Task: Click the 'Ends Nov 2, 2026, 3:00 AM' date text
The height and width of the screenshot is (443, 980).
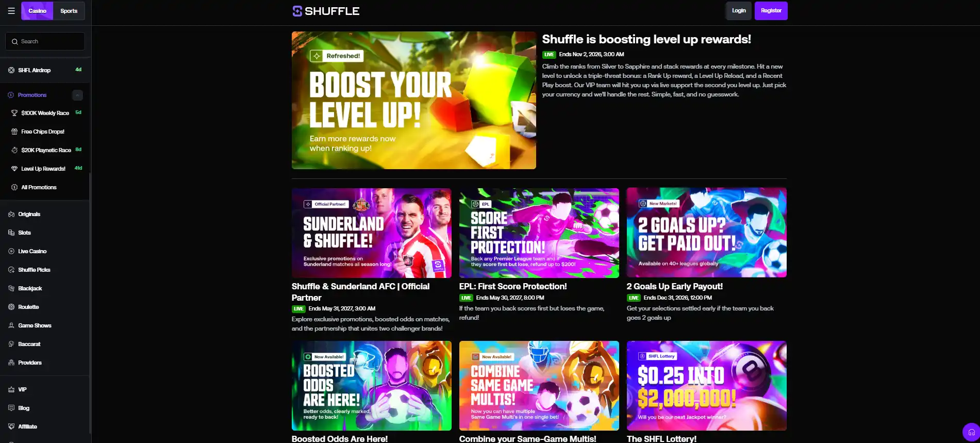Action: click(x=591, y=54)
